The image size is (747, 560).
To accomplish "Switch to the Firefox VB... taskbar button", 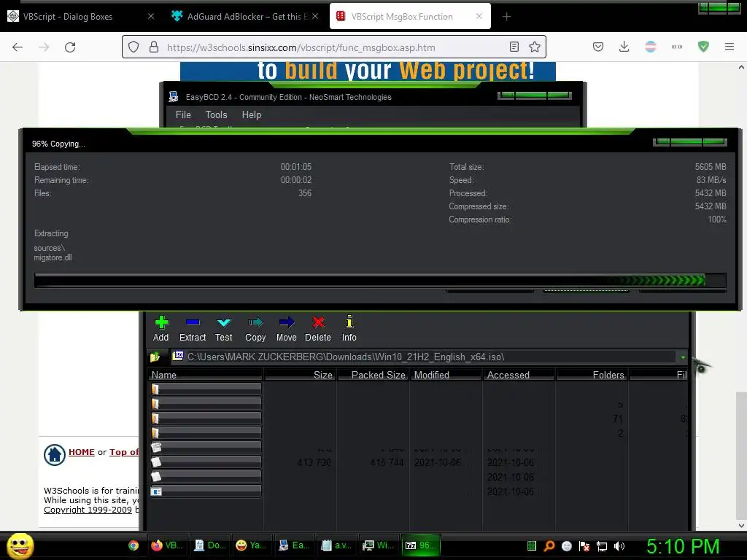I will pyautogui.click(x=167, y=545).
